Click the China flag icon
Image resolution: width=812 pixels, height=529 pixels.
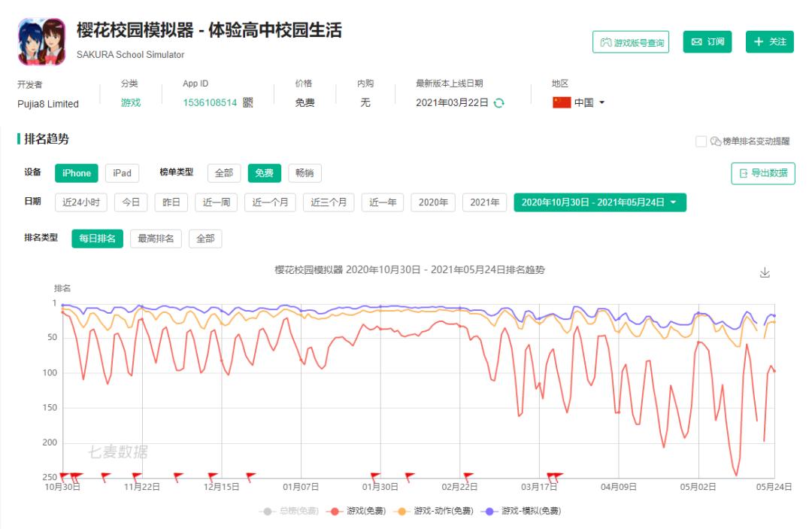click(562, 102)
